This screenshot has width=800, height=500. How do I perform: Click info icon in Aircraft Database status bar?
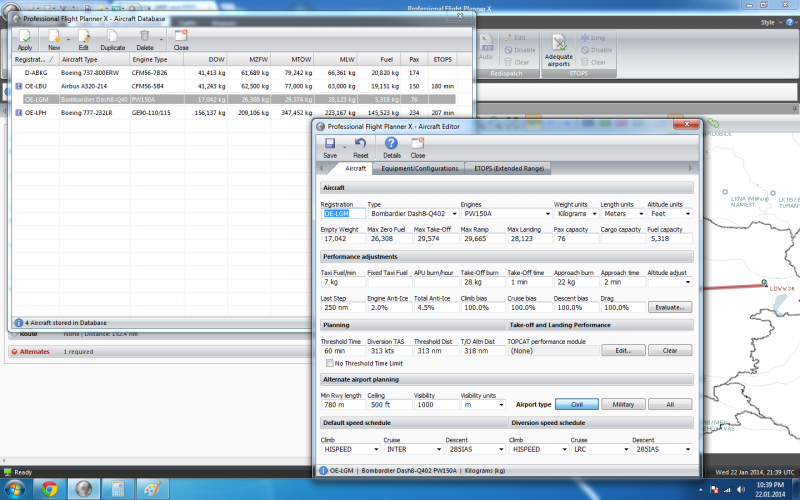[x=19, y=323]
